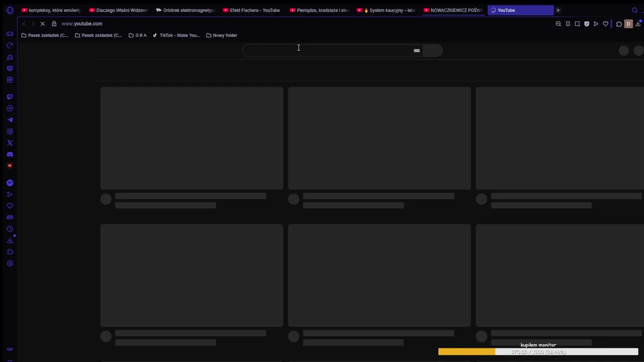Open second 'Pasek zakładek' bookmarks folder
The width and height of the screenshot is (644, 362).
99,35
